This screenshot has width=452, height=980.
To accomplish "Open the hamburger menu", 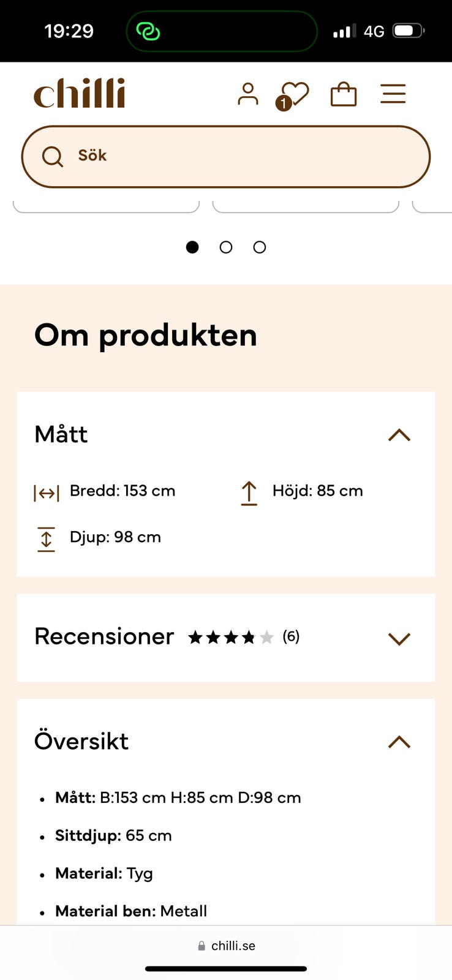I will [393, 94].
